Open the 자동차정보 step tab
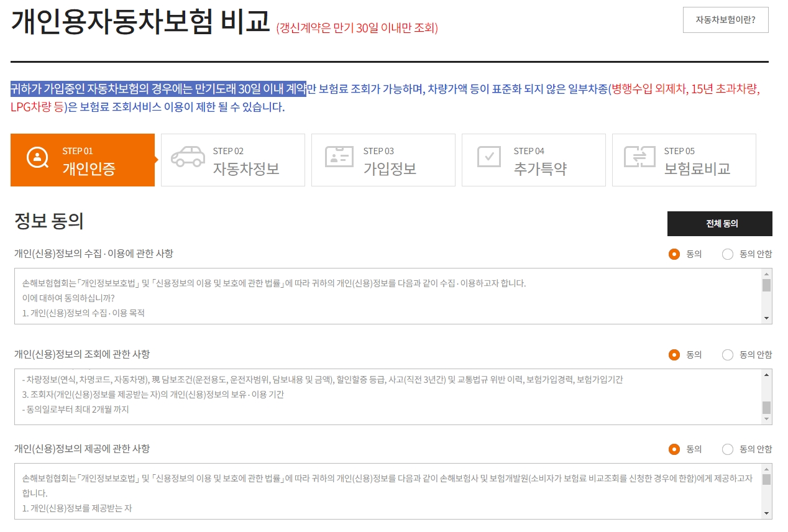788x532 pixels. 233,160
